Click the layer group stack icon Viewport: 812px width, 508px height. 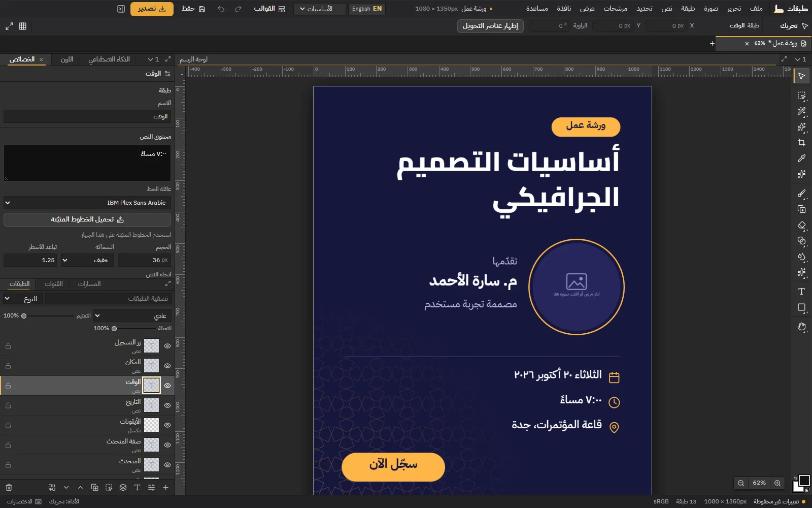click(123, 487)
